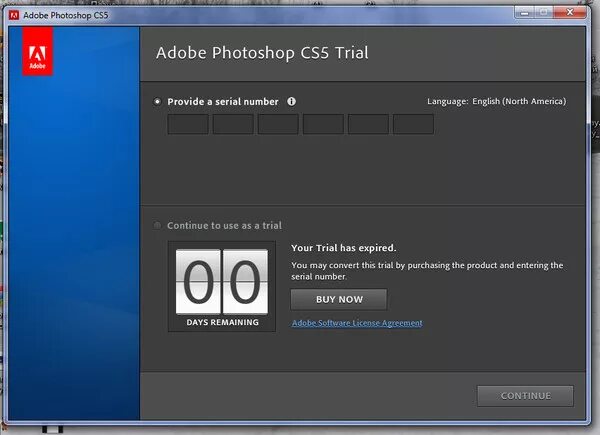Viewport: 600px width, 435px height.
Task: Close the Adobe Photoshop CS5 window
Action: [570, 13]
